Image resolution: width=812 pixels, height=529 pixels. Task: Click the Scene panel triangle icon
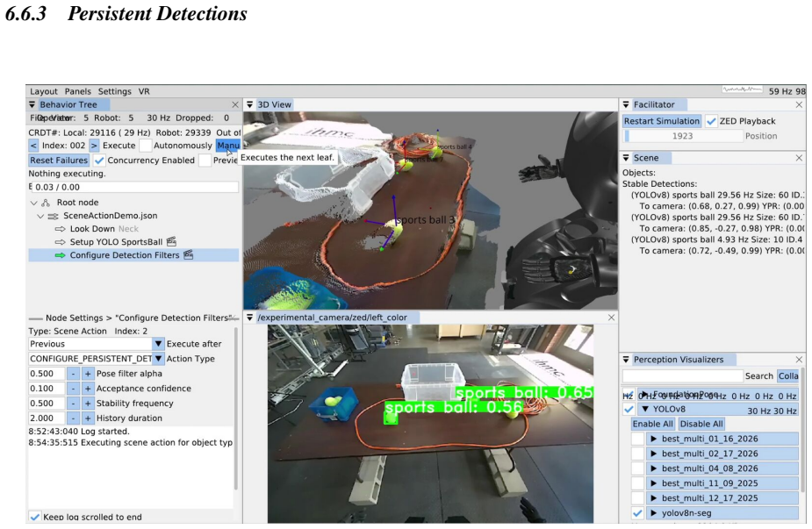point(626,158)
